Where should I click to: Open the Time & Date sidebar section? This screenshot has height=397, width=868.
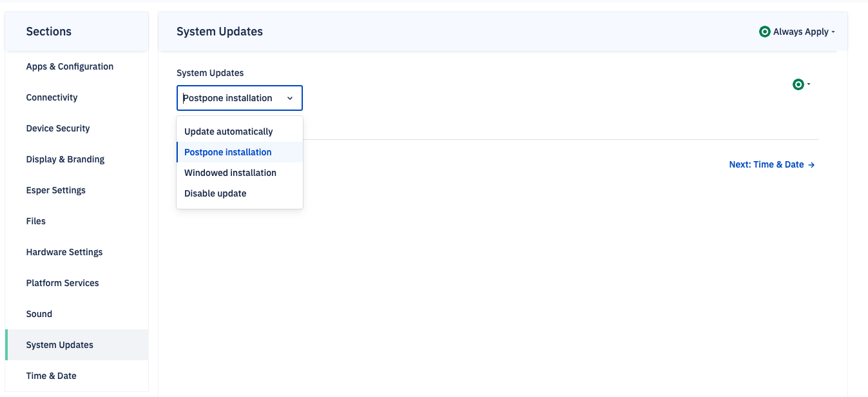pyautogui.click(x=77, y=376)
